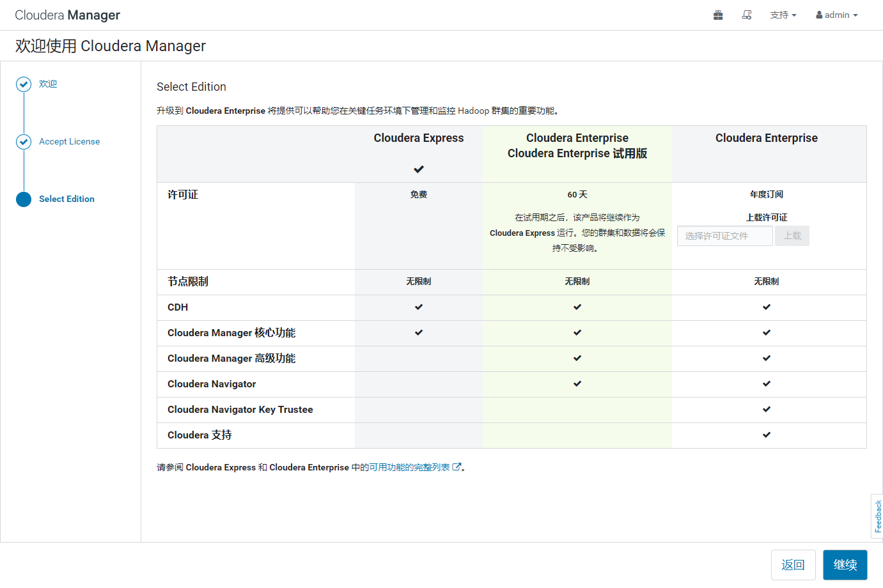The width and height of the screenshot is (883, 588).
Task: Click the selected checkmark under Cloudera Express
Action: [x=419, y=169]
